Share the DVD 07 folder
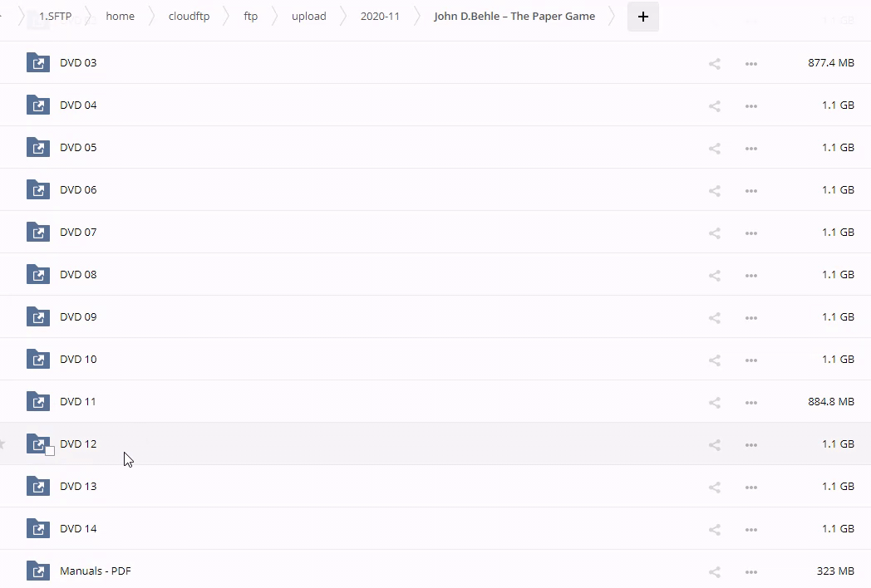This screenshot has height=588, width=871. [714, 233]
